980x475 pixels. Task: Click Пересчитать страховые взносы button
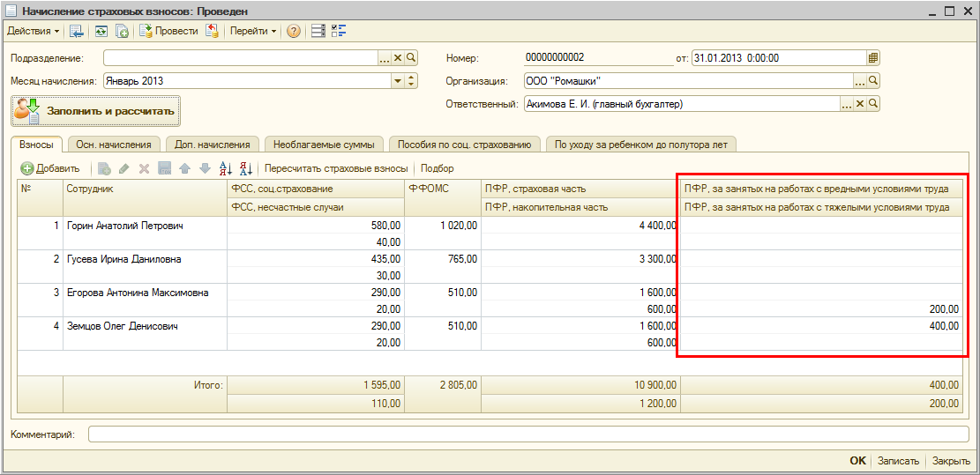[336, 168]
